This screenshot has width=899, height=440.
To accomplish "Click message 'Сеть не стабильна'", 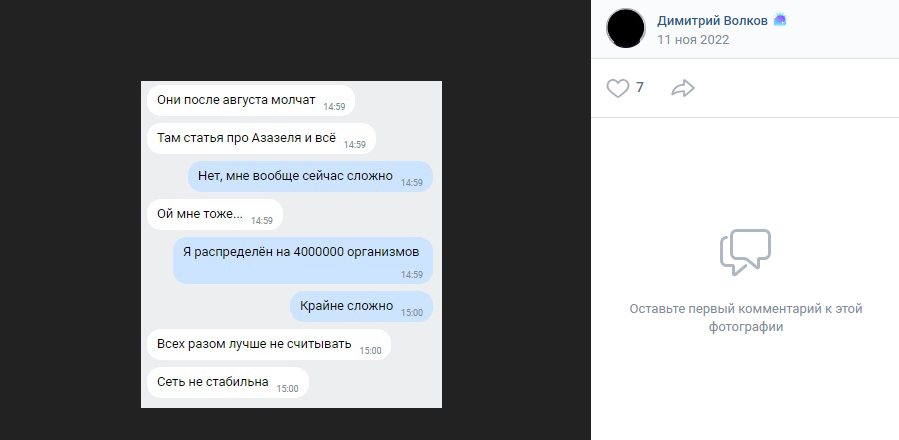I will click(x=228, y=382).
